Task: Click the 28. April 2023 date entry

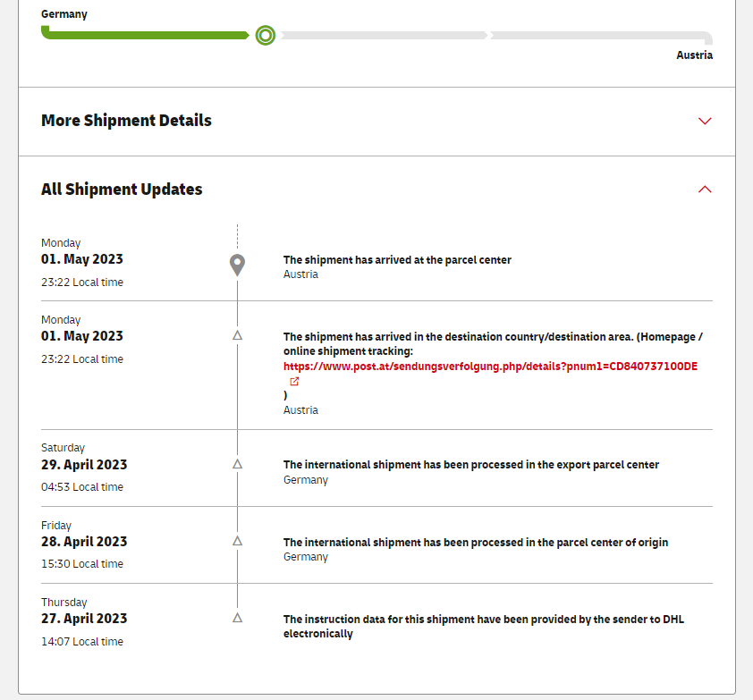Action: (84, 542)
